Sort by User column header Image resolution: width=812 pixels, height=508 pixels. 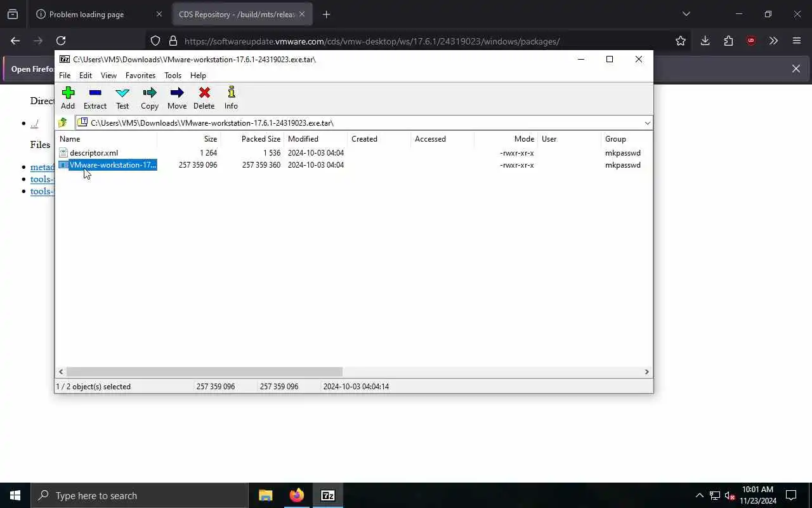[x=570, y=138]
